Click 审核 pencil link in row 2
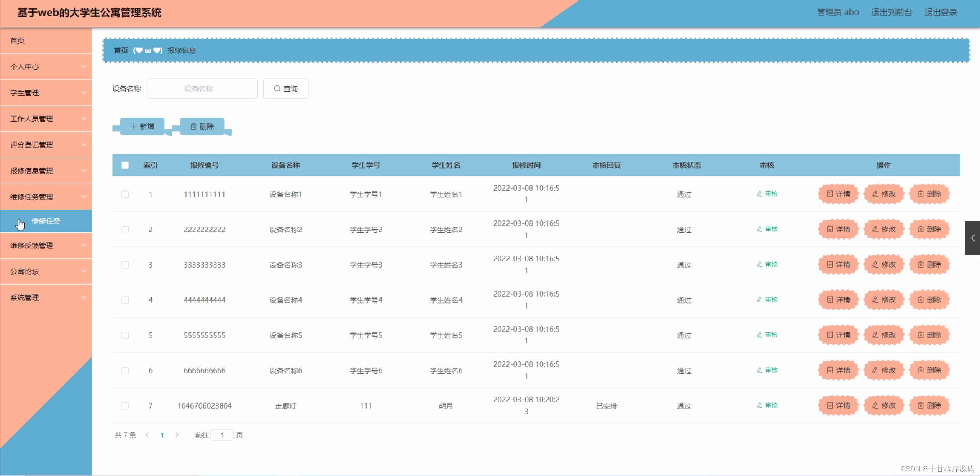 tap(767, 229)
